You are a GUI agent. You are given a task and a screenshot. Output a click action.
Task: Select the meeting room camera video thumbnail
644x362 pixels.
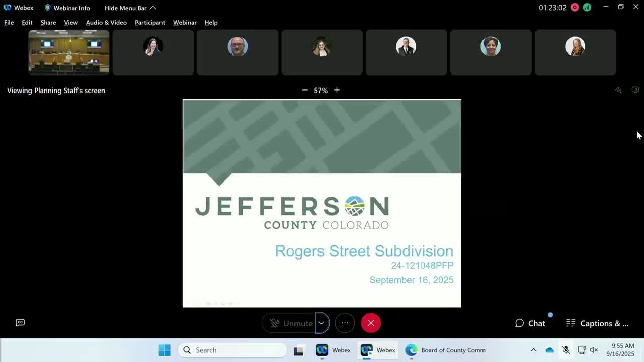pos(69,52)
